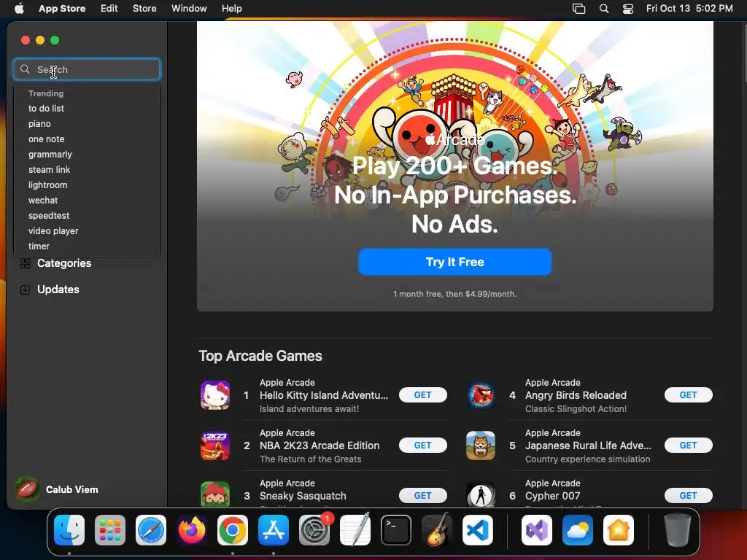Open Terminal from the Dock

click(x=396, y=530)
